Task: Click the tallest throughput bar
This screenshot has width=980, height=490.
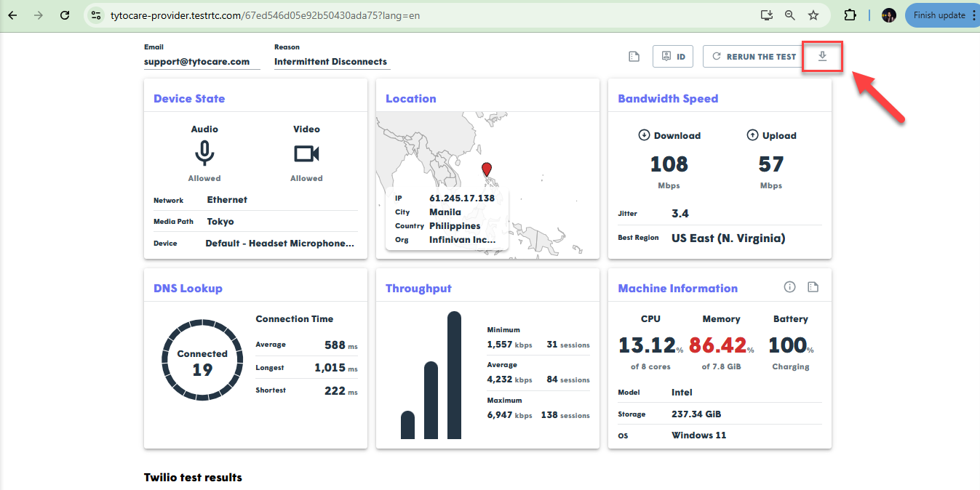Action: click(454, 375)
